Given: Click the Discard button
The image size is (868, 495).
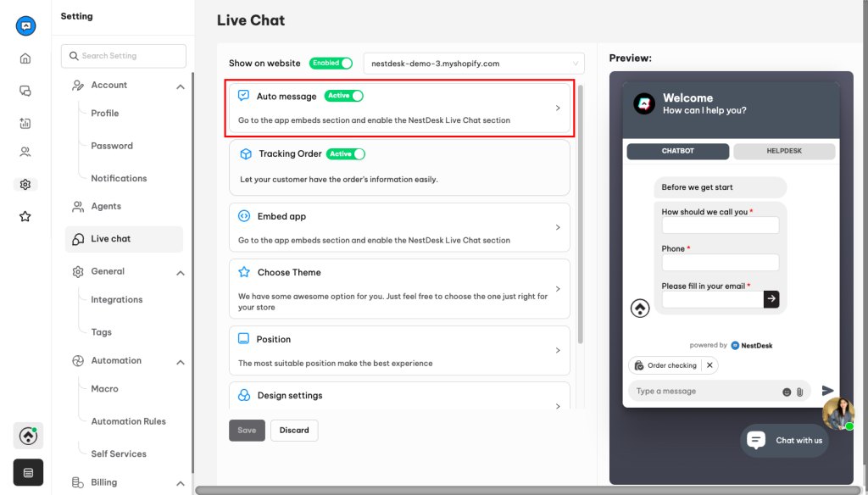Looking at the screenshot, I should tap(294, 431).
